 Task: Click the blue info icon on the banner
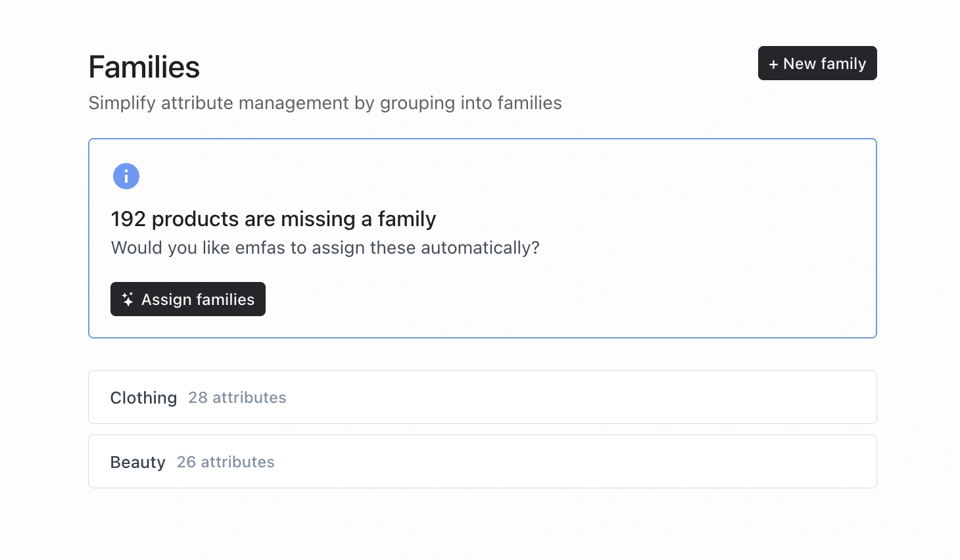click(126, 176)
